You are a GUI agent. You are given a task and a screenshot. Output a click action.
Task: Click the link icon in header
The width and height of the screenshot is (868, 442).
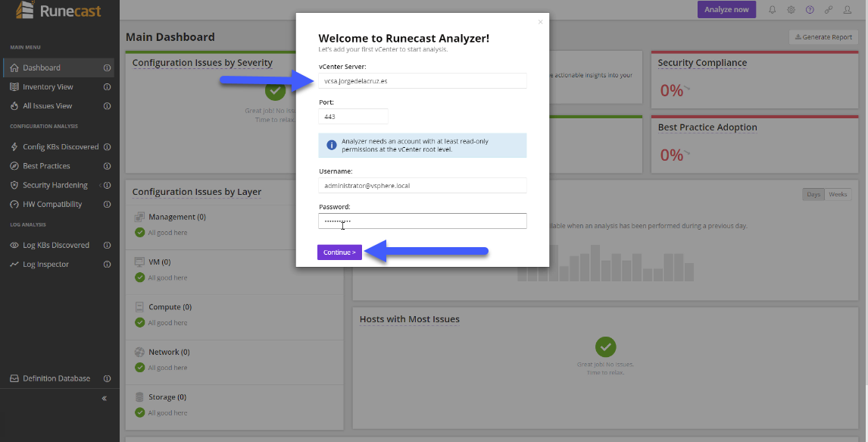829,9
